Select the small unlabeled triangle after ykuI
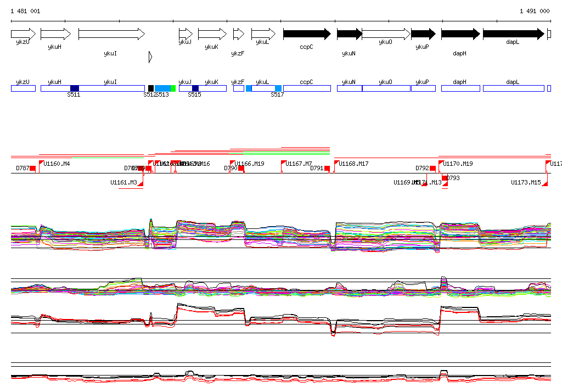Viewport: 562px width, 392px height. [150, 57]
